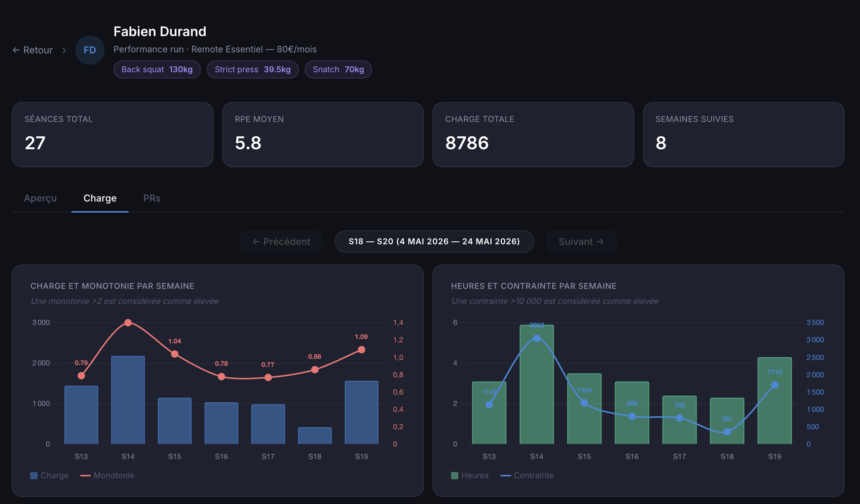Screen dimensions: 860x504
Task: Click the contrainte point labeled 759
Action: tap(679, 418)
